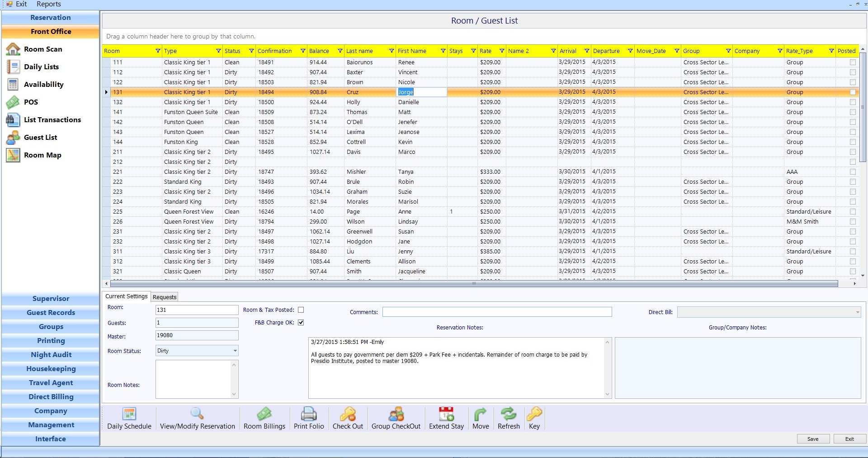Screen dimensions: 868x458
Task: Open the Direct Bill dropdown
Action: 857,312
